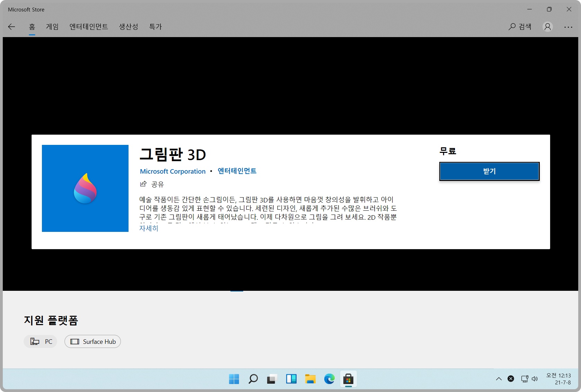Open the Microsoft Corporation link
This screenshot has width=581, height=392.
click(173, 171)
